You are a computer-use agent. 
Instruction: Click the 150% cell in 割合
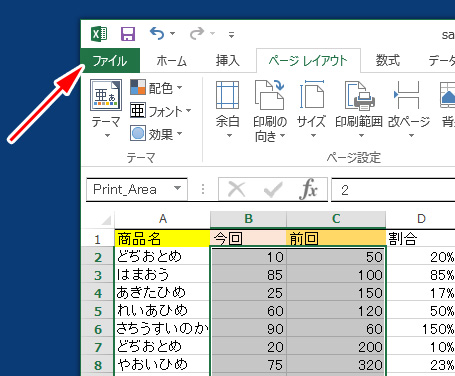pos(421,329)
